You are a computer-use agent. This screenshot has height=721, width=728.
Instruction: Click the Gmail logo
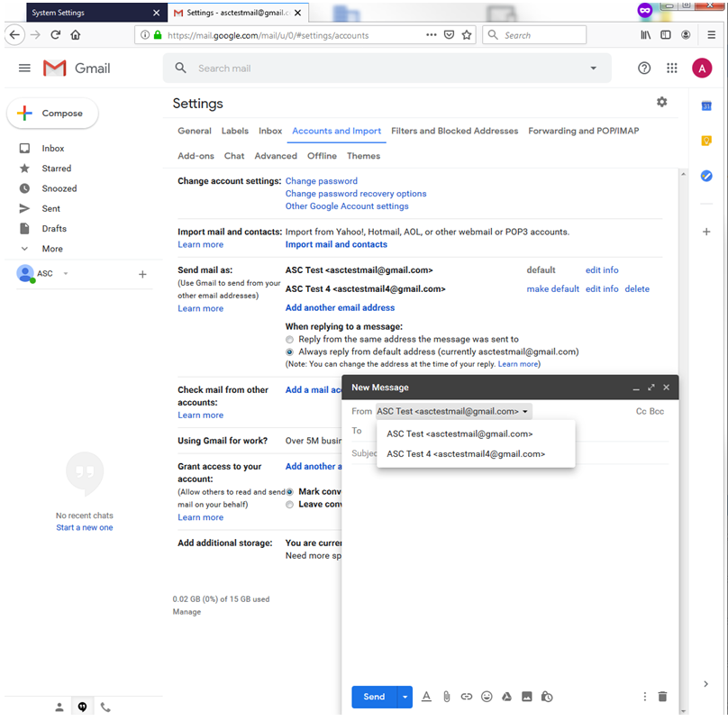77,68
